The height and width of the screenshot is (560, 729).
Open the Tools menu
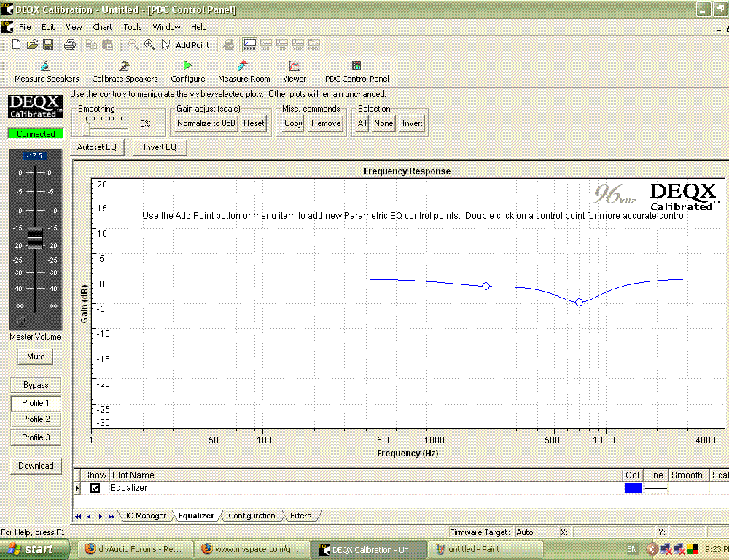coord(133,27)
